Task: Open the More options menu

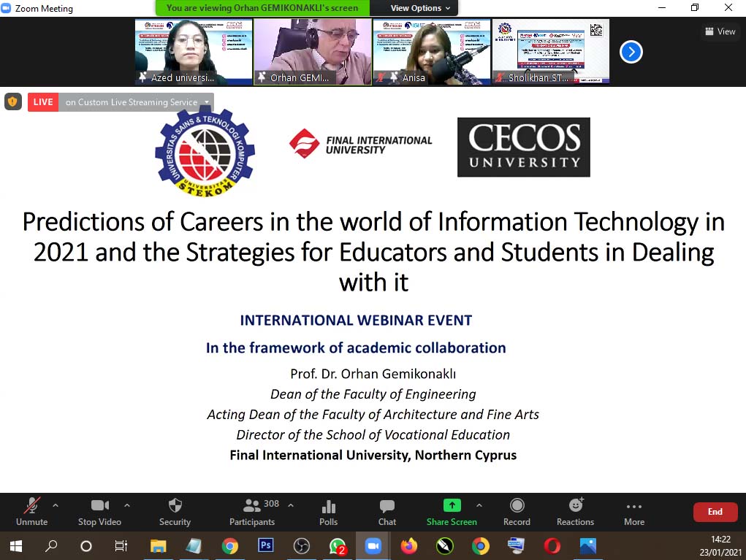Action: pyautogui.click(x=634, y=512)
